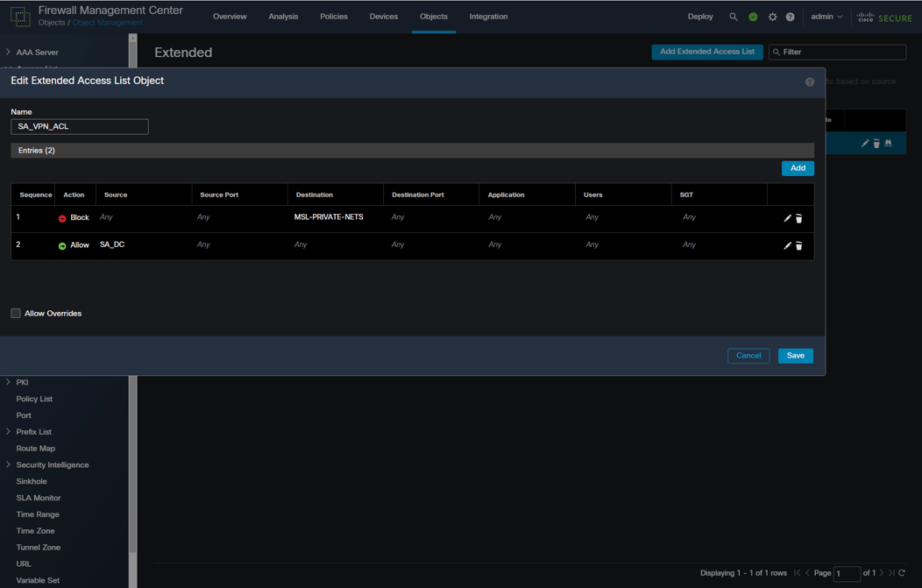Click the Firewall Management Center logo icon
The image size is (922, 588).
coord(20,17)
